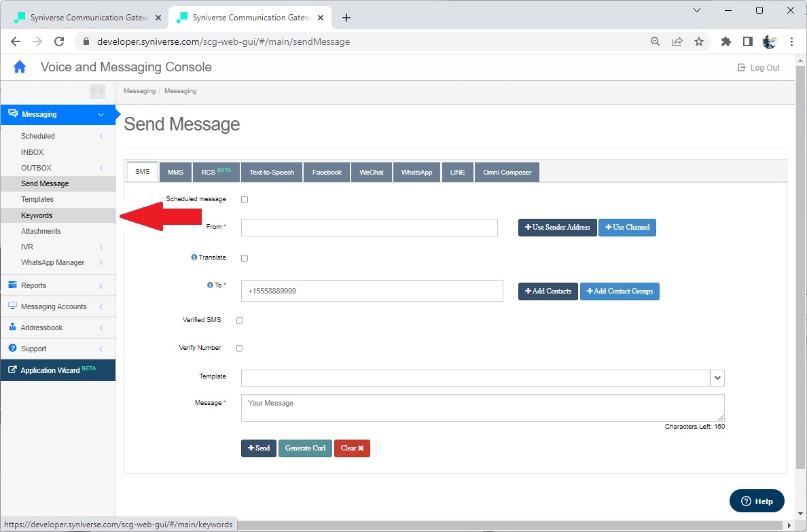Open INBOX in the sidebar
807x532 pixels.
[33, 152]
